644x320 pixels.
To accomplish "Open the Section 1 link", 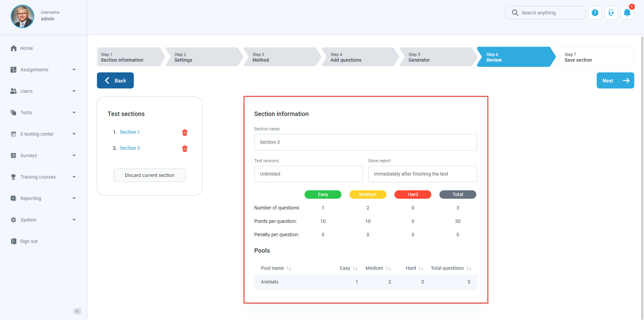I will 129,132.
